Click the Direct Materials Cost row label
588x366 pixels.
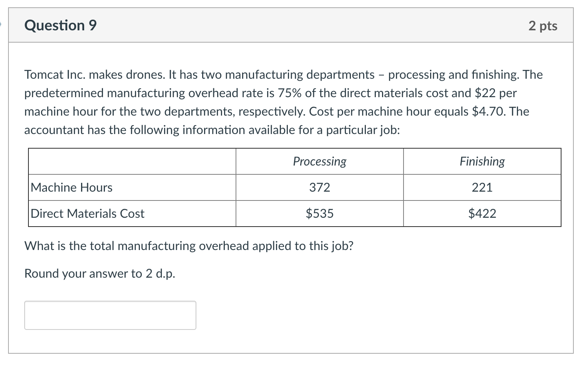(88, 214)
